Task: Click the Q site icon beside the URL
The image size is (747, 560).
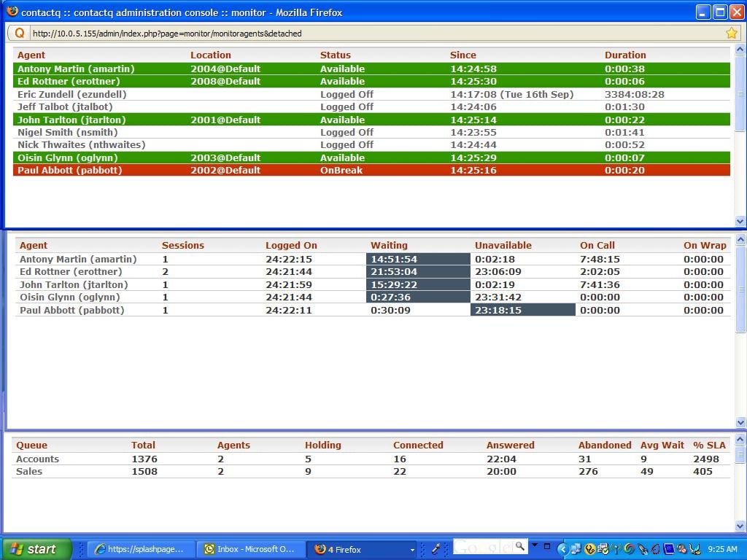Action: tap(19, 33)
